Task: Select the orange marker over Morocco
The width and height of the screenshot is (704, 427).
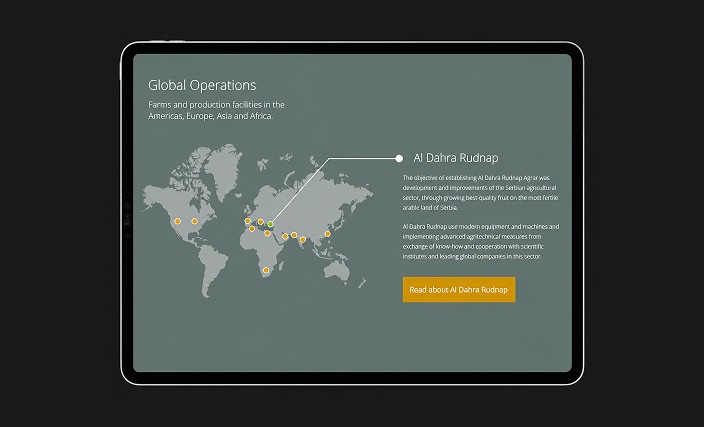Action: tap(252, 229)
